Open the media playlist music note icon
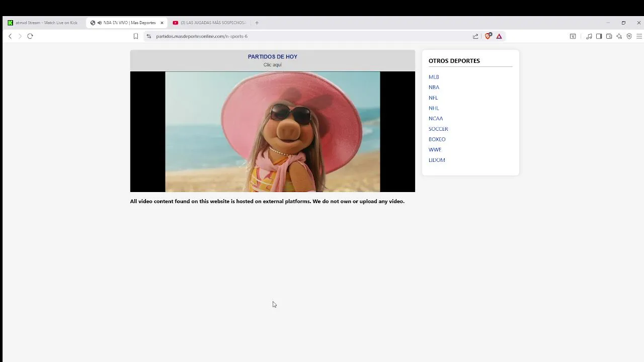The width and height of the screenshot is (644, 362). (589, 36)
